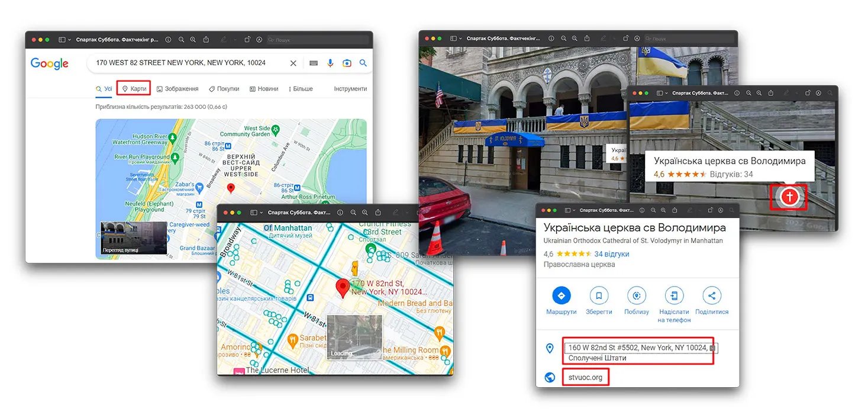Click the Надіслати на телефон icon
Image resolution: width=868 pixels, height=418 pixels.
674,295
